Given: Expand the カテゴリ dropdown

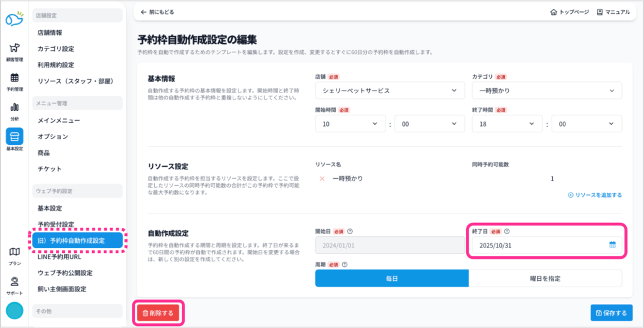Looking at the screenshot, I should click(547, 91).
